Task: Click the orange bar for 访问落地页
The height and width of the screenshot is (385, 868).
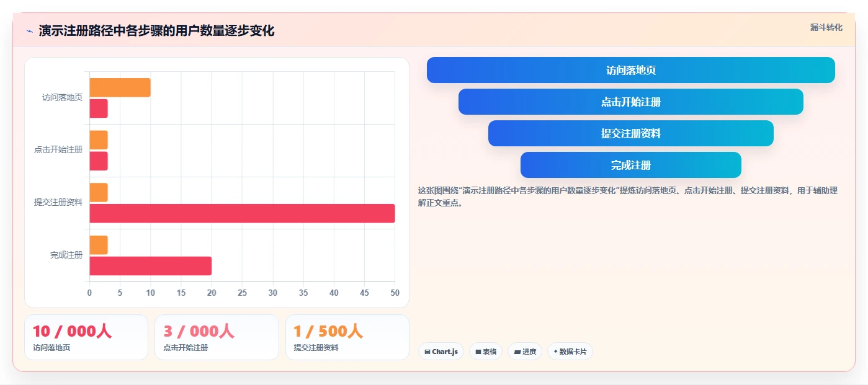Action: (x=120, y=87)
